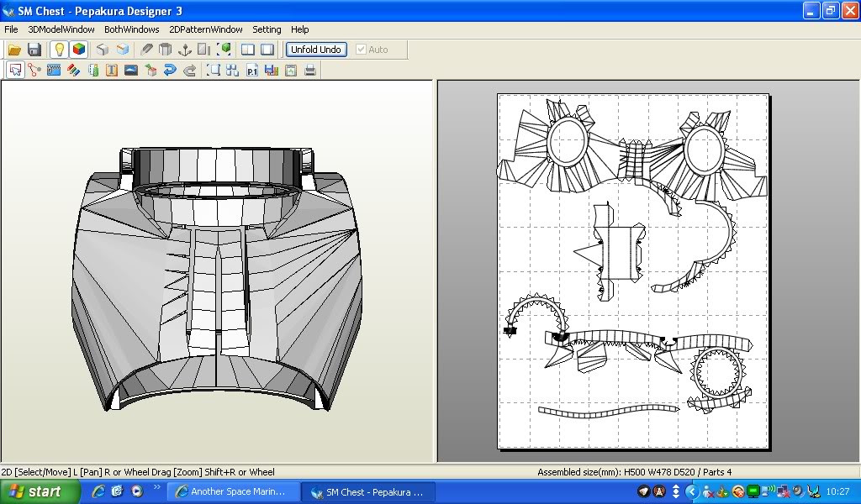This screenshot has width=861, height=504.
Task: Click the blue curved rotate arrow icon
Action: (x=170, y=71)
